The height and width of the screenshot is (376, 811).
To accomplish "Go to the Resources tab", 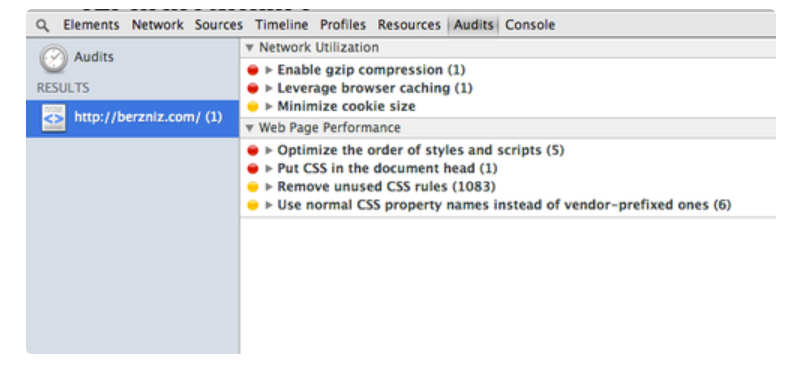I will pos(409,25).
